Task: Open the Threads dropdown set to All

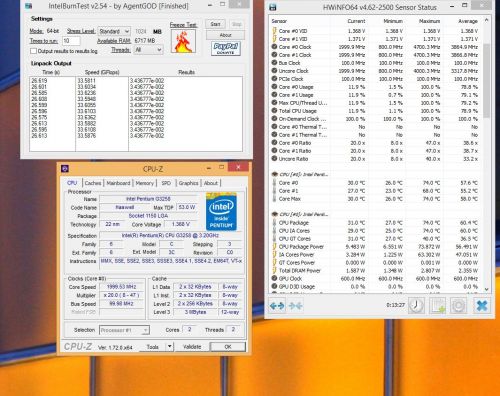Action: click(x=148, y=50)
